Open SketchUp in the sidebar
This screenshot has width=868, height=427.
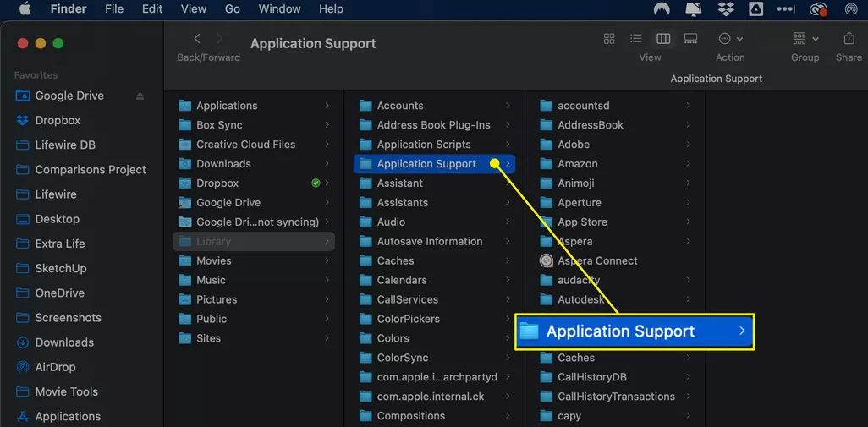coord(60,268)
